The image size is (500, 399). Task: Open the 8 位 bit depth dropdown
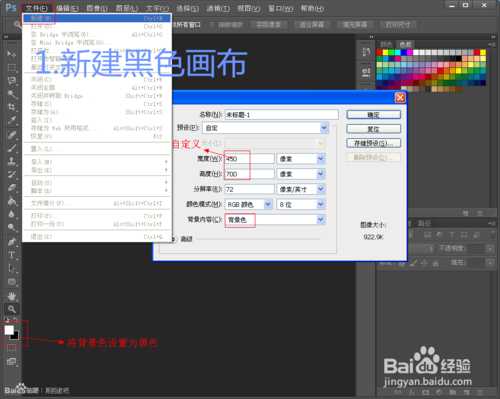pyautogui.click(x=321, y=204)
